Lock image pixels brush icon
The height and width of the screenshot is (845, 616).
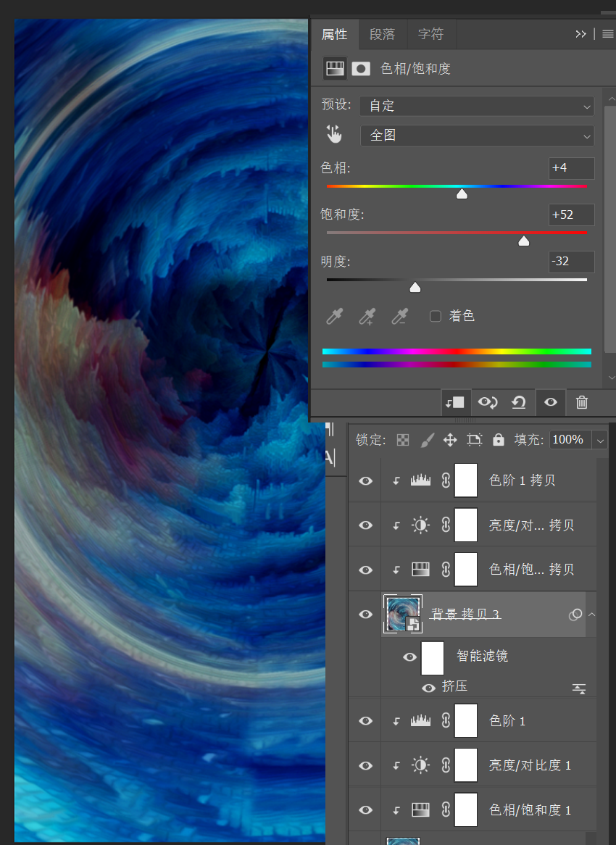click(x=427, y=441)
